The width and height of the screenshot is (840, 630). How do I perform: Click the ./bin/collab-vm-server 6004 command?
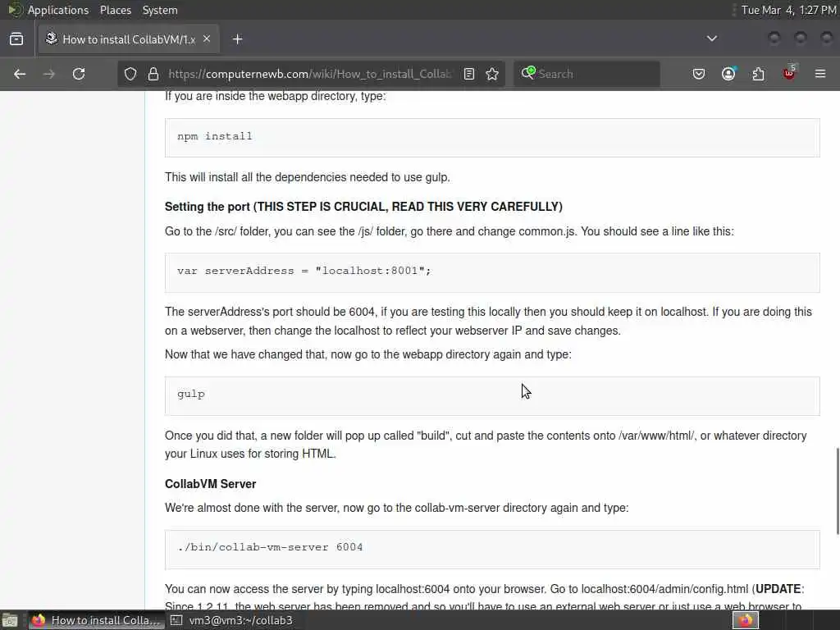coord(270,547)
